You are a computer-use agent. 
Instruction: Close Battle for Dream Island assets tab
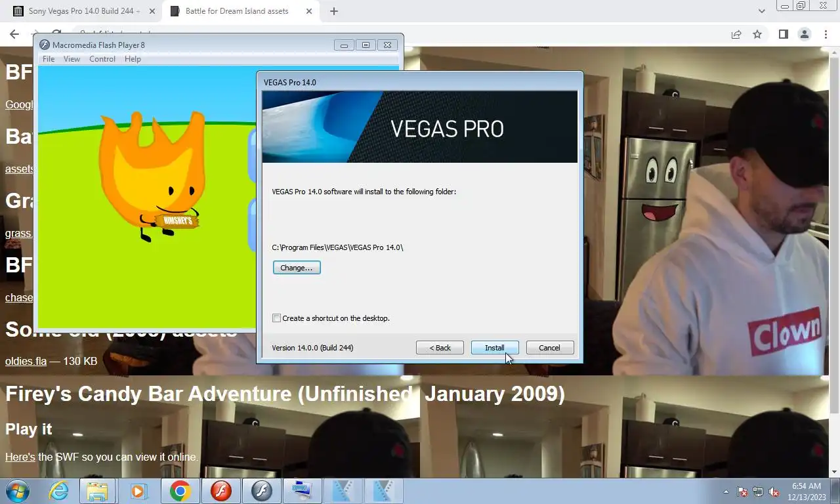pos(308,11)
